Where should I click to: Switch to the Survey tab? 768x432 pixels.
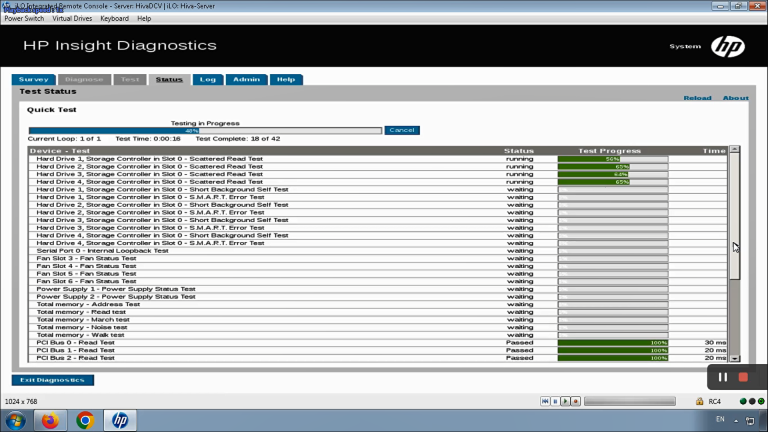click(x=33, y=79)
